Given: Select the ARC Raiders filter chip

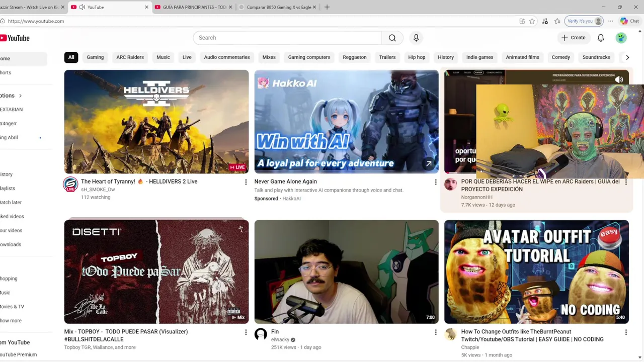Looking at the screenshot, I should [x=130, y=57].
